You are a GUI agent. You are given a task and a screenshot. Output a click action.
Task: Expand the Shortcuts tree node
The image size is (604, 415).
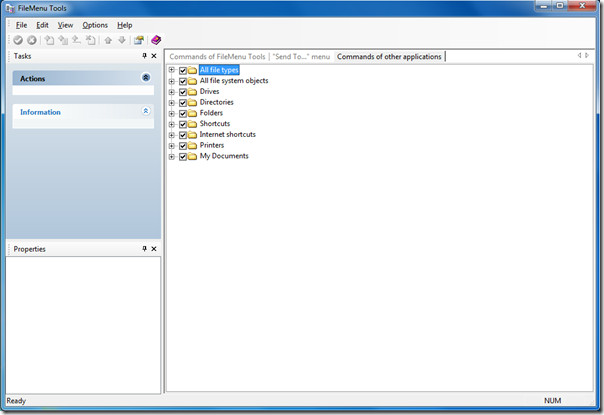pos(172,124)
